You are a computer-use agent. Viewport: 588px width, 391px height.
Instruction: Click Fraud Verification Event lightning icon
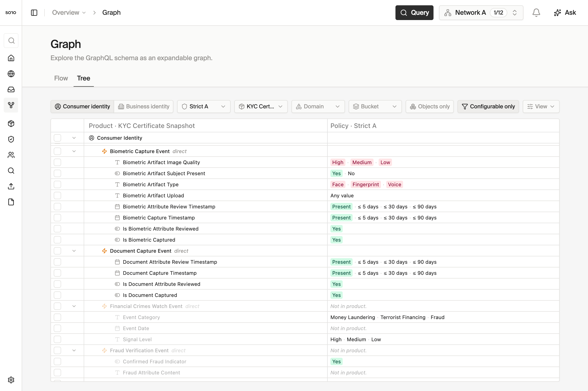104,351
